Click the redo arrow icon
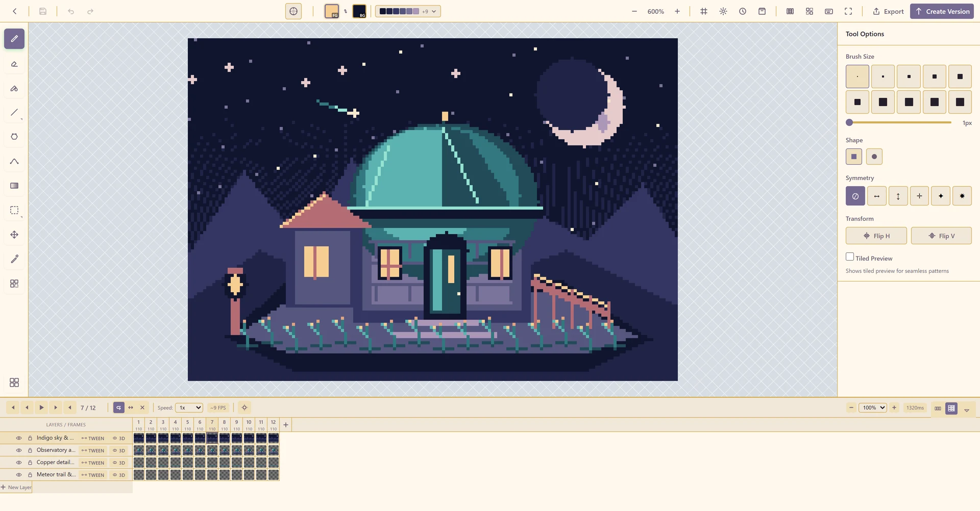The width and height of the screenshot is (980, 511). coord(90,11)
